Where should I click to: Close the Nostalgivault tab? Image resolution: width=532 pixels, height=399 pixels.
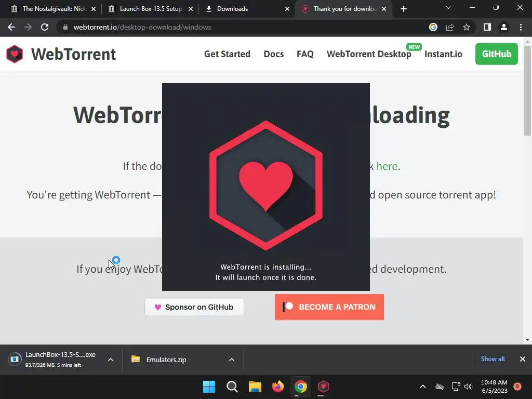coord(94,9)
